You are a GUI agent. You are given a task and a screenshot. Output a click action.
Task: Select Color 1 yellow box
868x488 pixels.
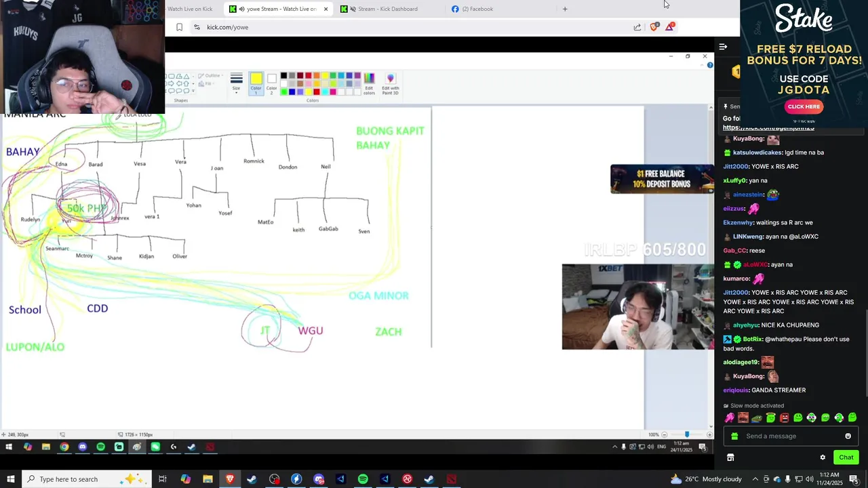(256, 83)
